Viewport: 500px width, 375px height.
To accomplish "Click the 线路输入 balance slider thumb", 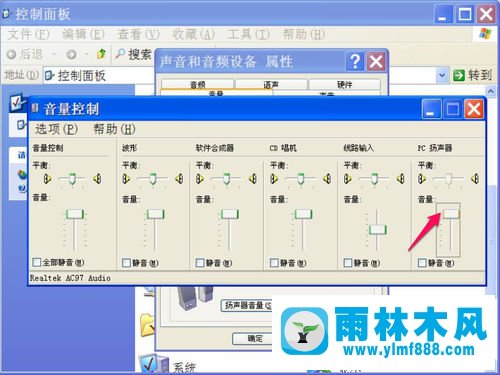I will click(x=374, y=179).
